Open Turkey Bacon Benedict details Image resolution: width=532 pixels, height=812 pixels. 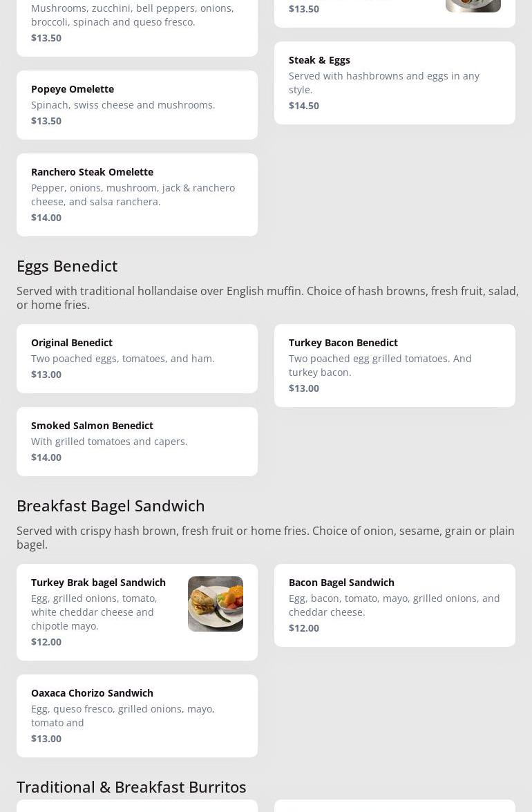click(395, 366)
